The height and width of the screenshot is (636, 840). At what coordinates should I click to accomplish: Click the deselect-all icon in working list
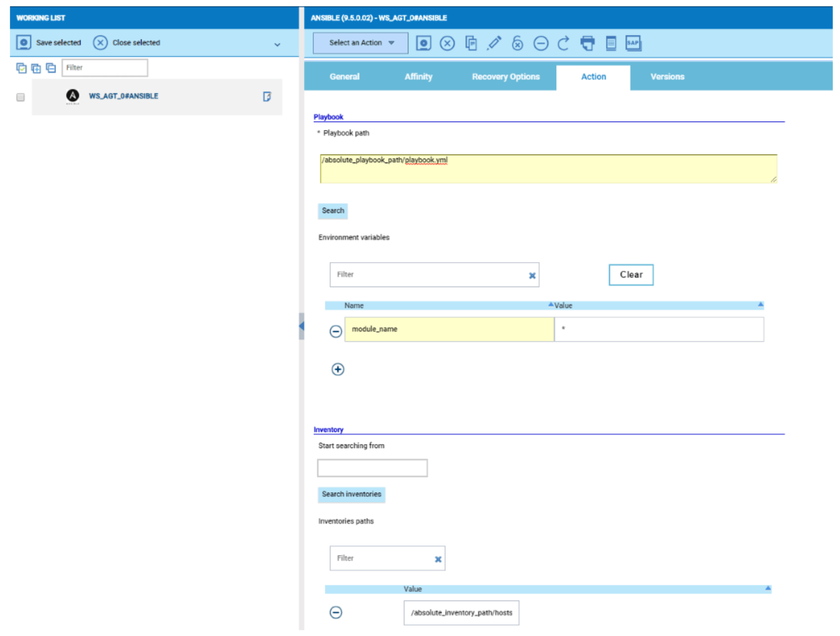tap(51, 68)
